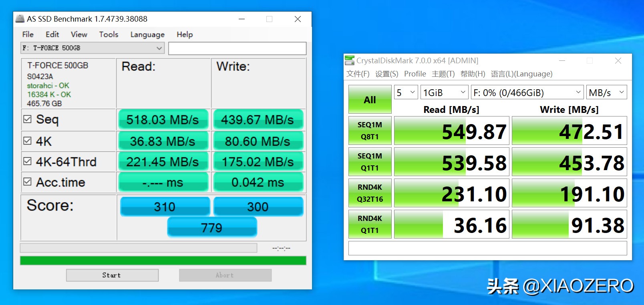Click the RND4K Q32T16 write value 191.10

(570, 193)
